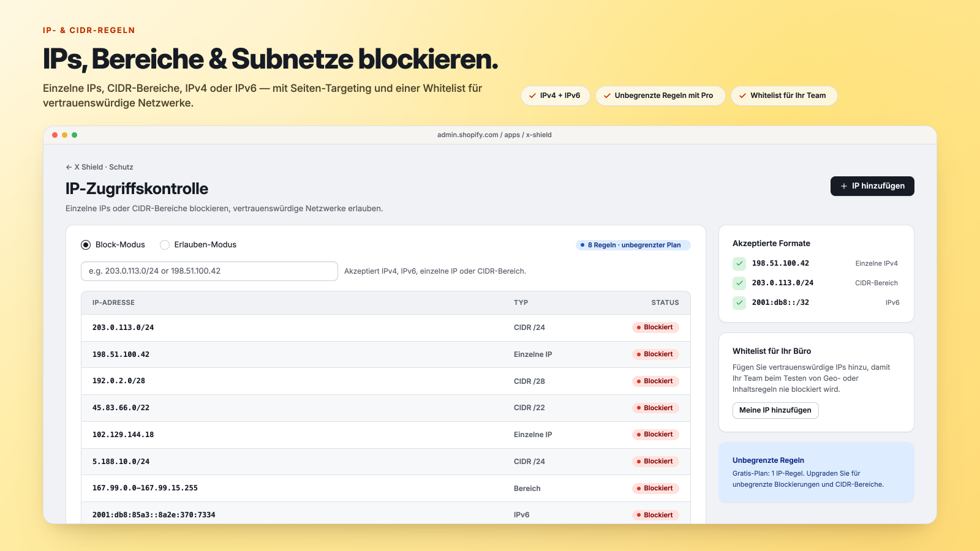980x551 pixels.
Task: Click Blockiert status for 102.129.144.18
Action: click(x=655, y=435)
